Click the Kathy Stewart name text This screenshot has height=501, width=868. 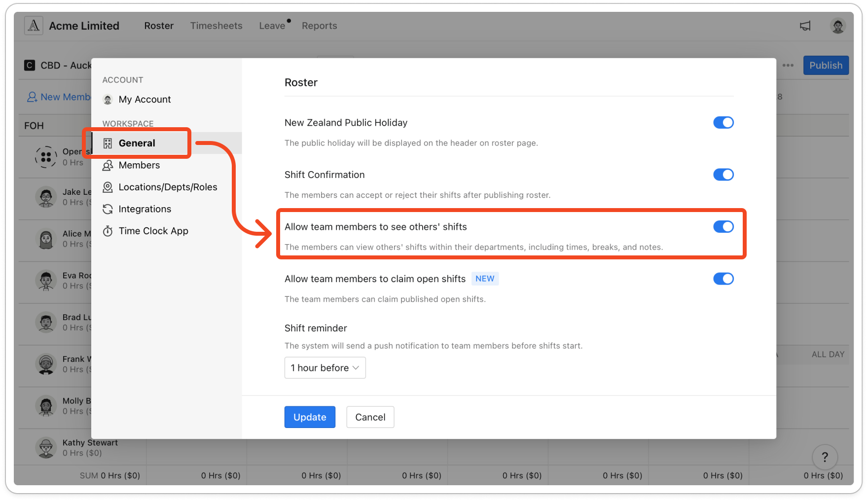[90, 443]
